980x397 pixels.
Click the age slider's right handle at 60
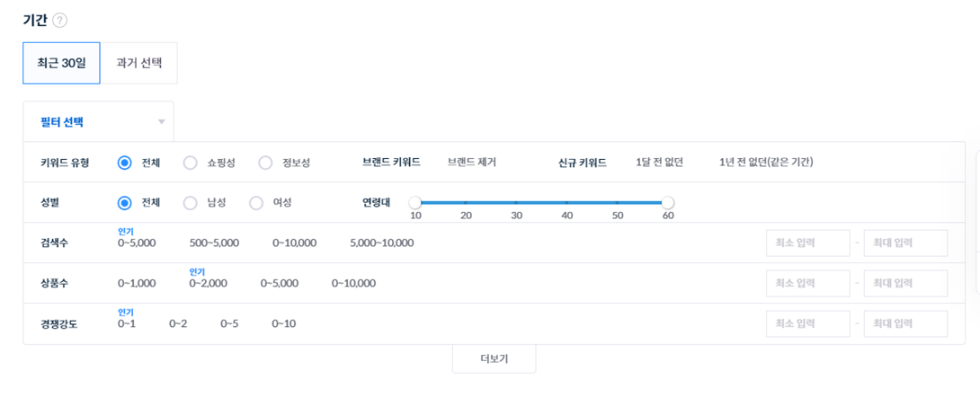pyautogui.click(x=668, y=203)
